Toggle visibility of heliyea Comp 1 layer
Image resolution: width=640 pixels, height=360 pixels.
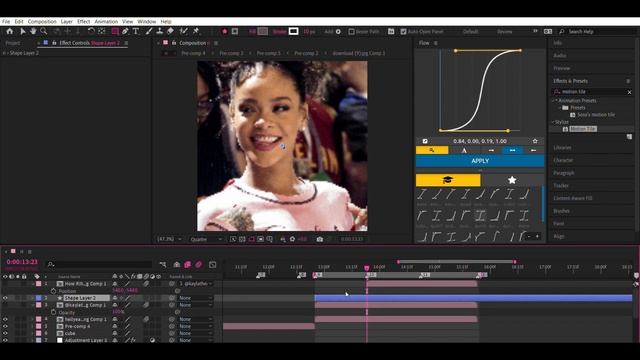(x=5, y=319)
